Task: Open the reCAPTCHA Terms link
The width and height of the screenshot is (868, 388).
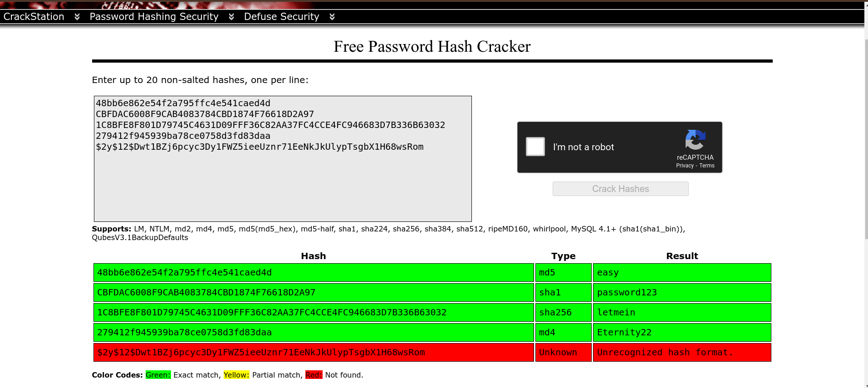Action: coord(707,166)
